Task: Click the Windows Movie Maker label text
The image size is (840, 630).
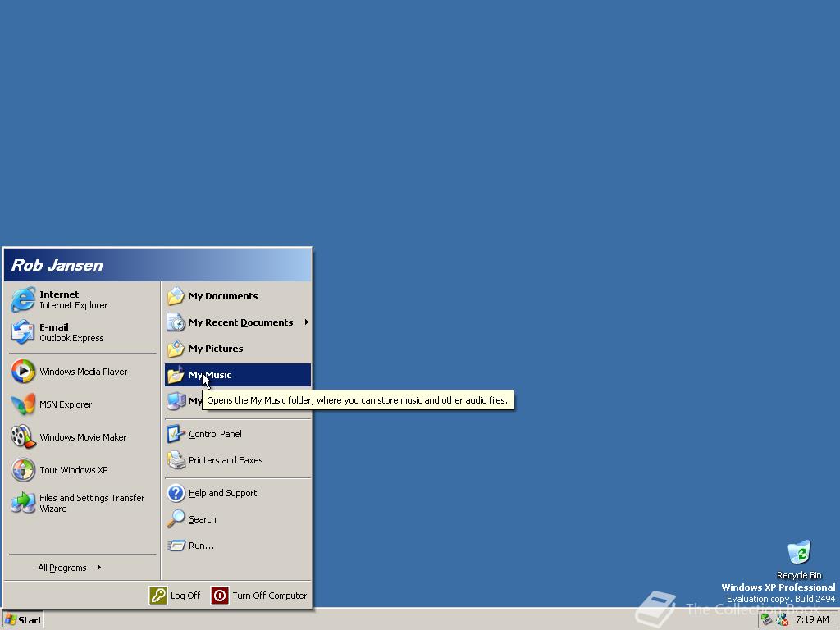Action: (83, 437)
